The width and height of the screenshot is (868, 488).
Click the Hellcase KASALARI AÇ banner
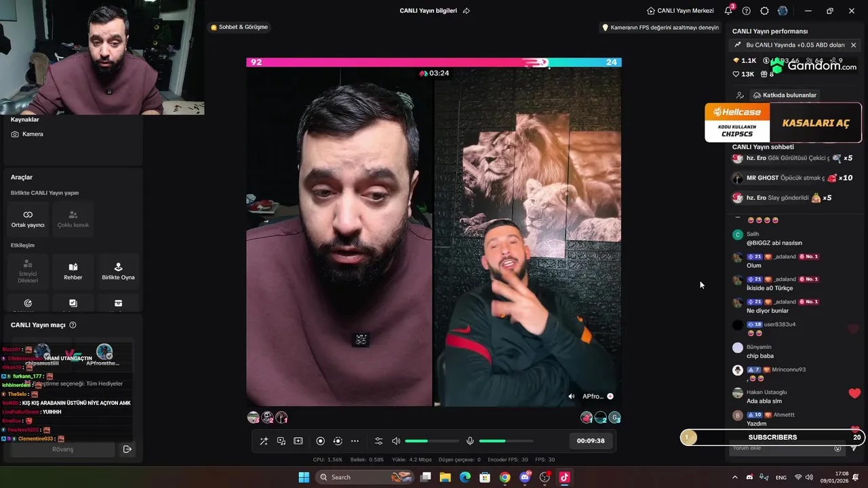783,123
